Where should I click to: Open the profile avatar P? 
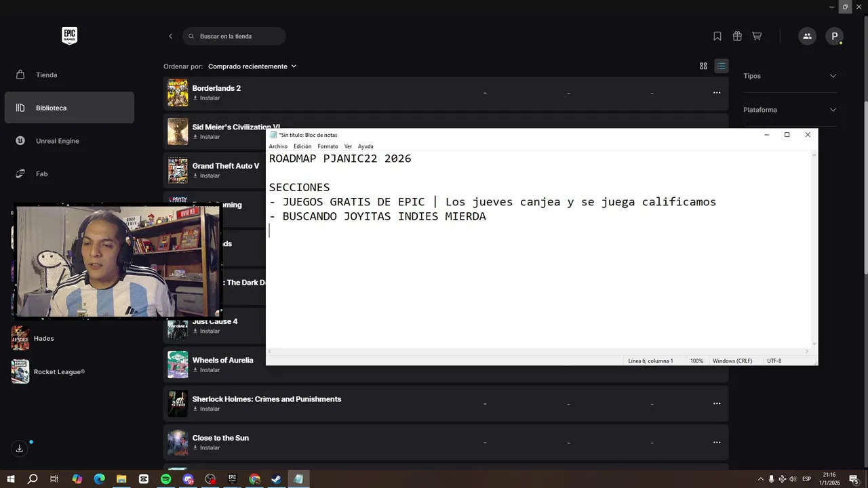tap(834, 36)
